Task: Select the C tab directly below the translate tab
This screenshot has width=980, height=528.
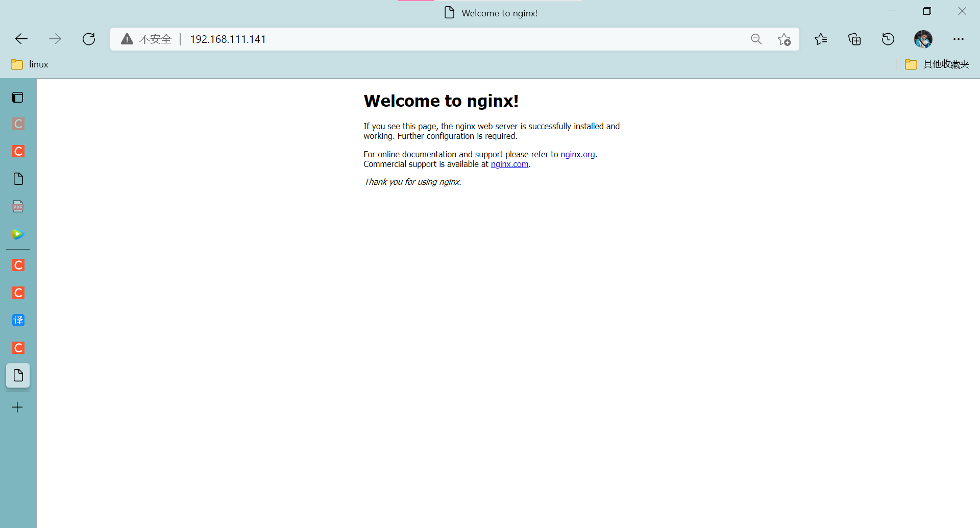Action: tap(18, 348)
